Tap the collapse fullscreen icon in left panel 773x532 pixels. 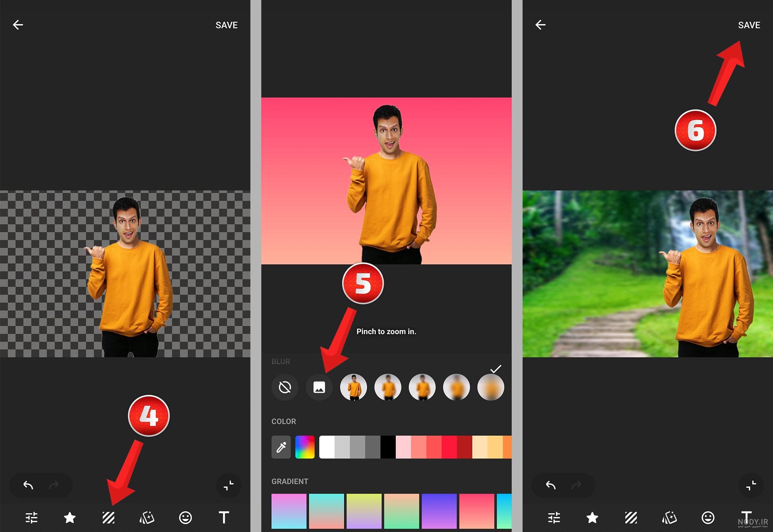tap(229, 485)
